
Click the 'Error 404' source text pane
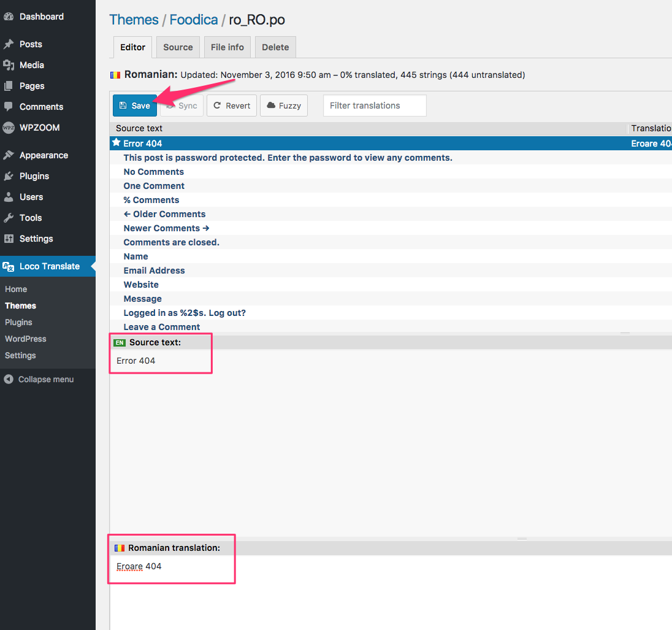point(391,442)
